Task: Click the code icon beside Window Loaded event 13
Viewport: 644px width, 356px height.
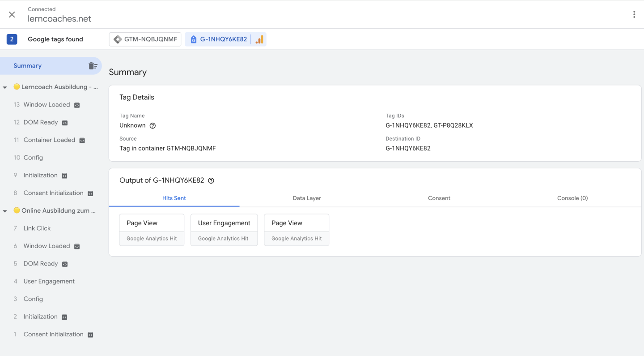Action: click(x=77, y=105)
